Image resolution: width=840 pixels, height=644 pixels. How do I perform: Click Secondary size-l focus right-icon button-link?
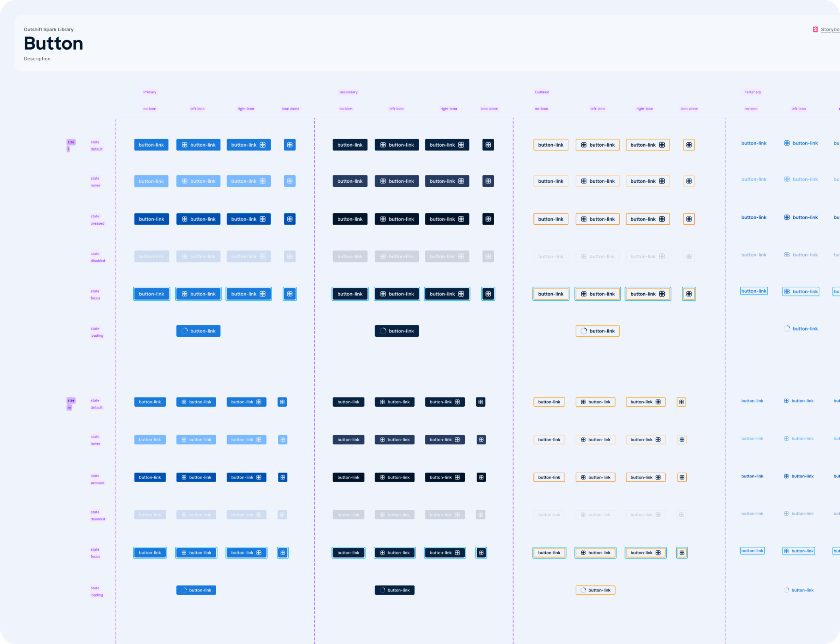[x=447, y=294]
